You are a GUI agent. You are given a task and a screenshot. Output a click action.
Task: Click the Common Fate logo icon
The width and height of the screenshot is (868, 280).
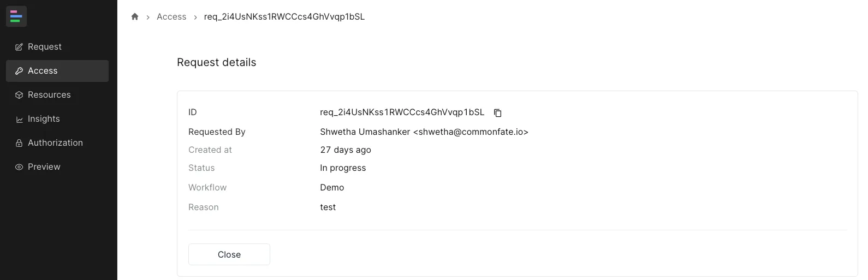(16, 16)
